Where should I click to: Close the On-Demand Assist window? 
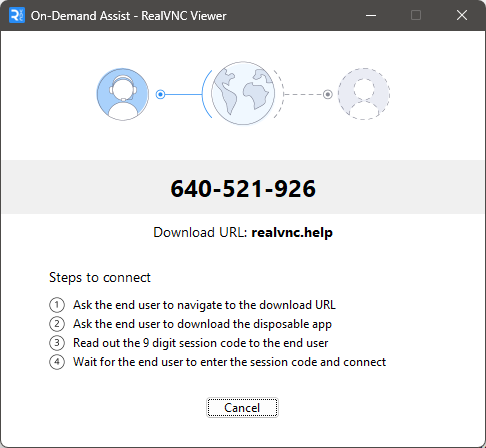pos(462,15)
